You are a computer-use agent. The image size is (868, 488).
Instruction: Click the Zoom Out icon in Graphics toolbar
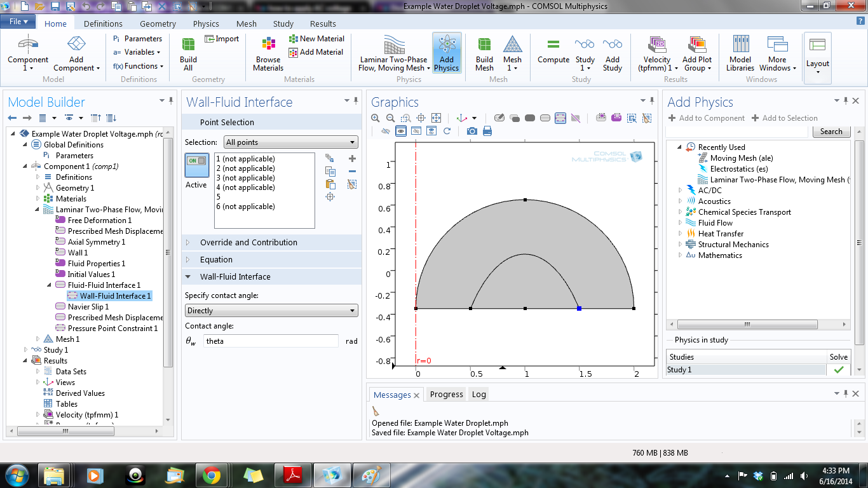coord(391,118)
